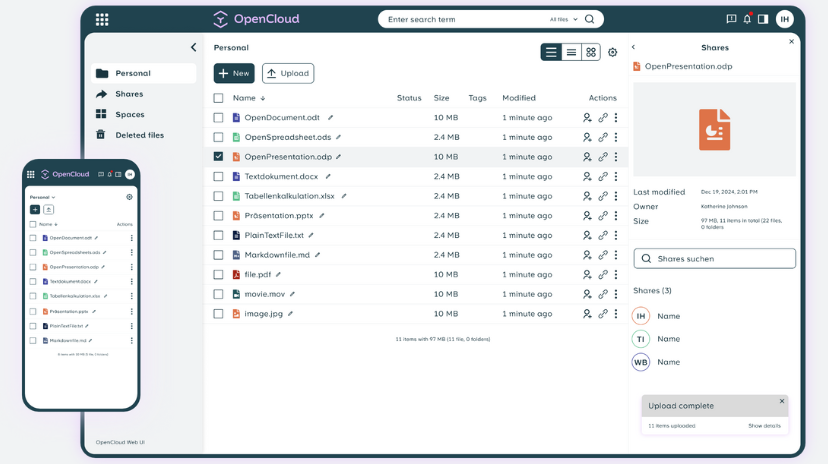This screenshot has height=464, width=828.
Task: Switch to the tiles grid view
Action: 591,52
